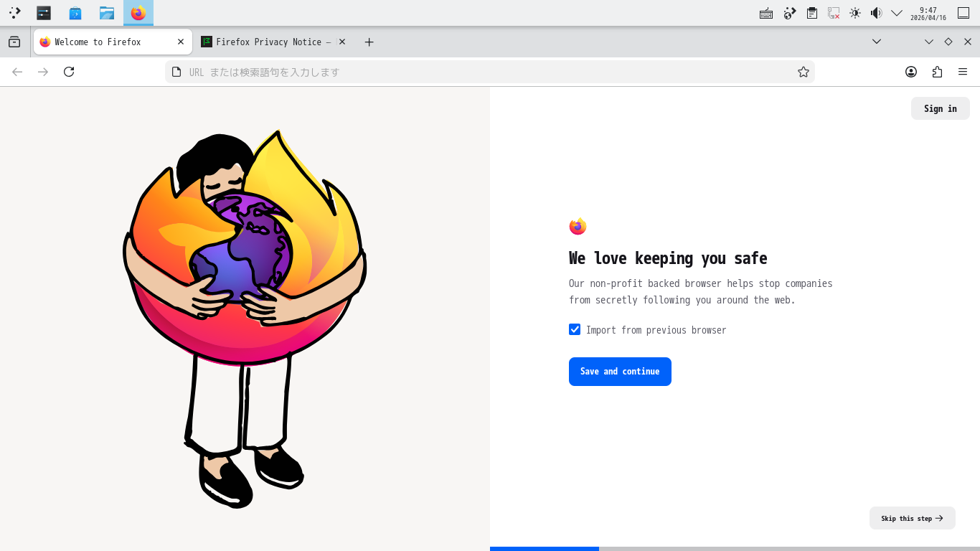Launch Firefox from the top panel

pyautogui.click(x=138, y=13)
